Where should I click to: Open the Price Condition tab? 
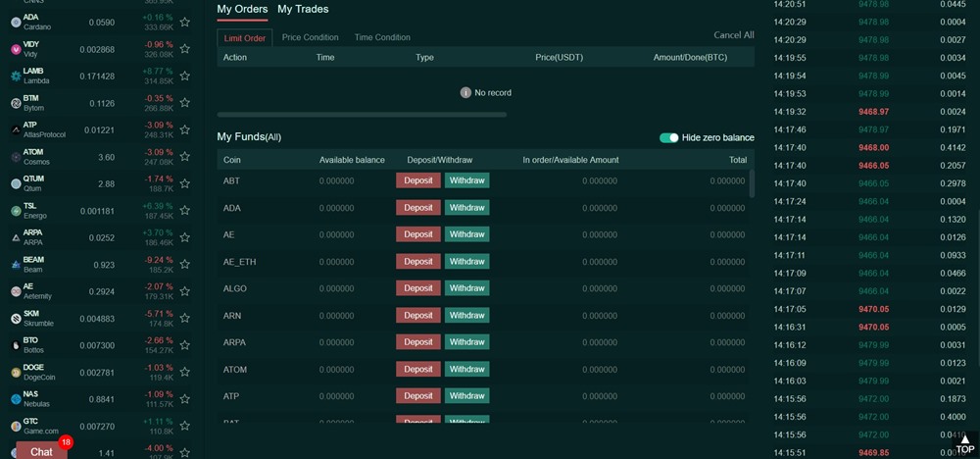coord(310,37)
